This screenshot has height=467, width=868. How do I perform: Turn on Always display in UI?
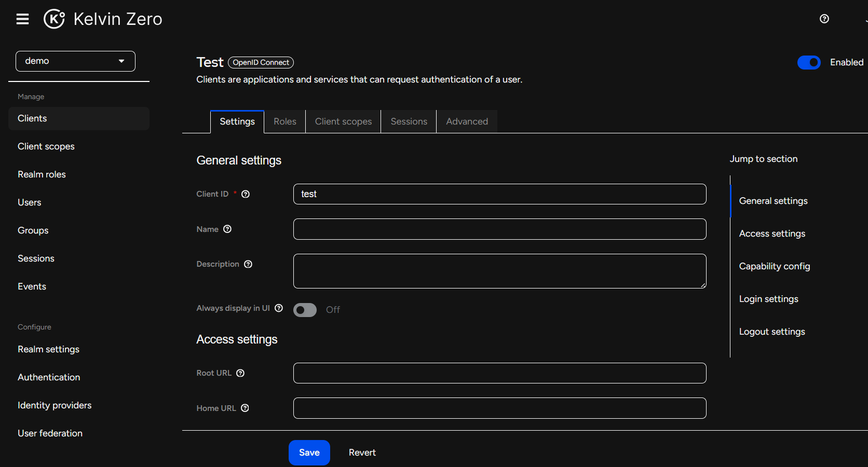305,310
